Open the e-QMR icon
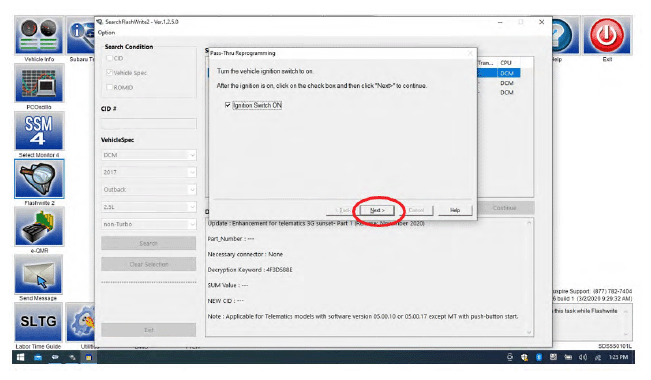 39,227
